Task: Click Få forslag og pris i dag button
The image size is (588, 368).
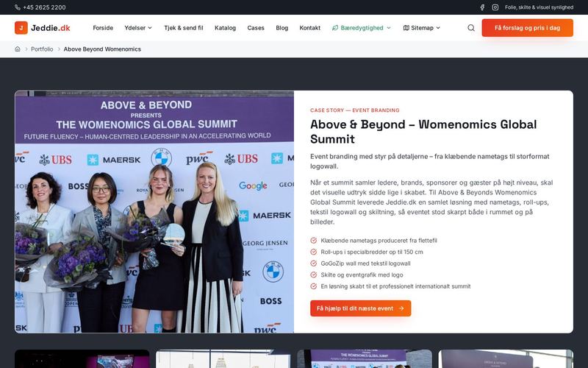Action: (527, 28)
